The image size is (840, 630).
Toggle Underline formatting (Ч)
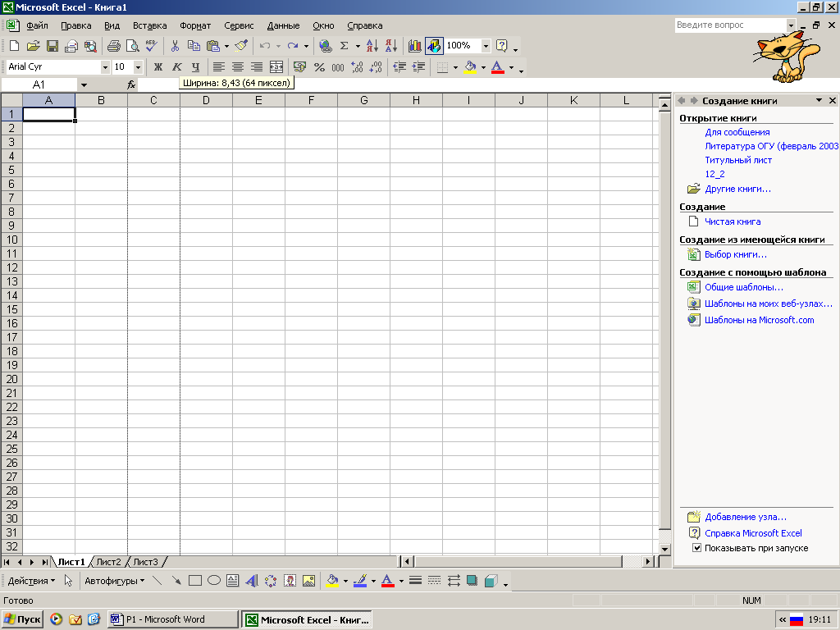click(x=195, y=67)
